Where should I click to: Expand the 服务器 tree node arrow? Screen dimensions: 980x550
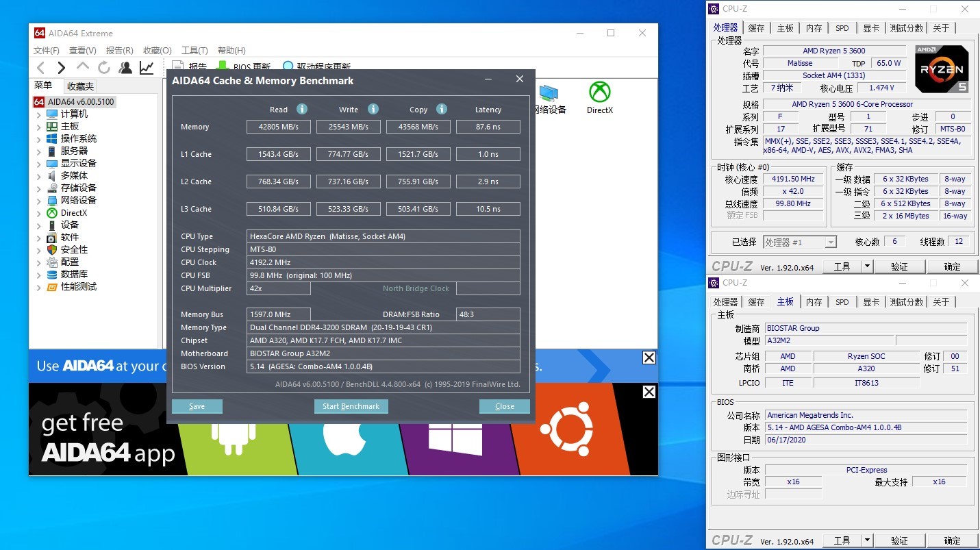click(x=39, y=151)
